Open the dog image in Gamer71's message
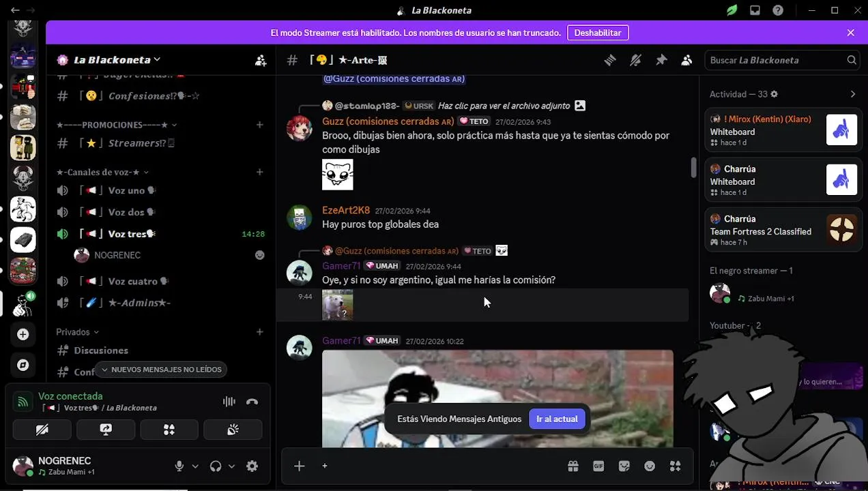Image resolution: width=868 pixels, height=491 pixels. click(338, 305)
